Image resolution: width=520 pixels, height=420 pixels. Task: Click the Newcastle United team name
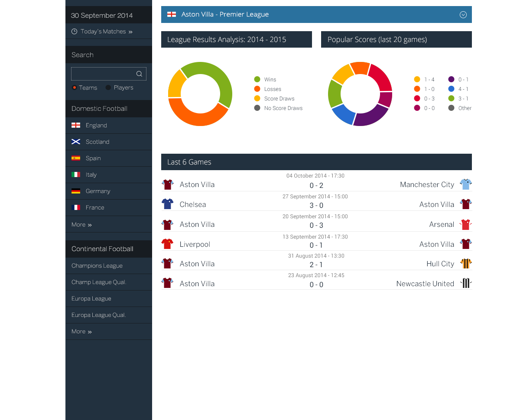[425, 284]
